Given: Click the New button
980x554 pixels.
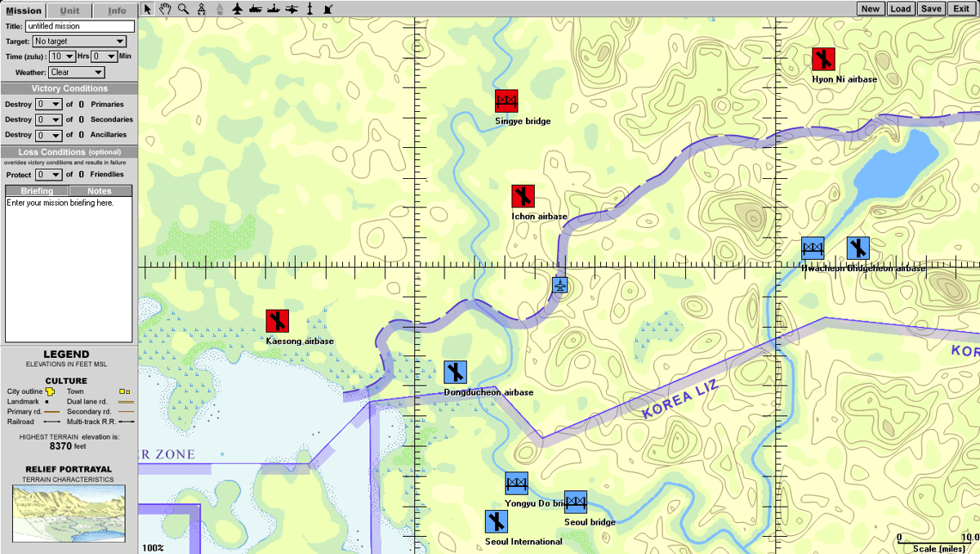Looking at the screenshot, I should pyautogui.click(x=871, y=9).
